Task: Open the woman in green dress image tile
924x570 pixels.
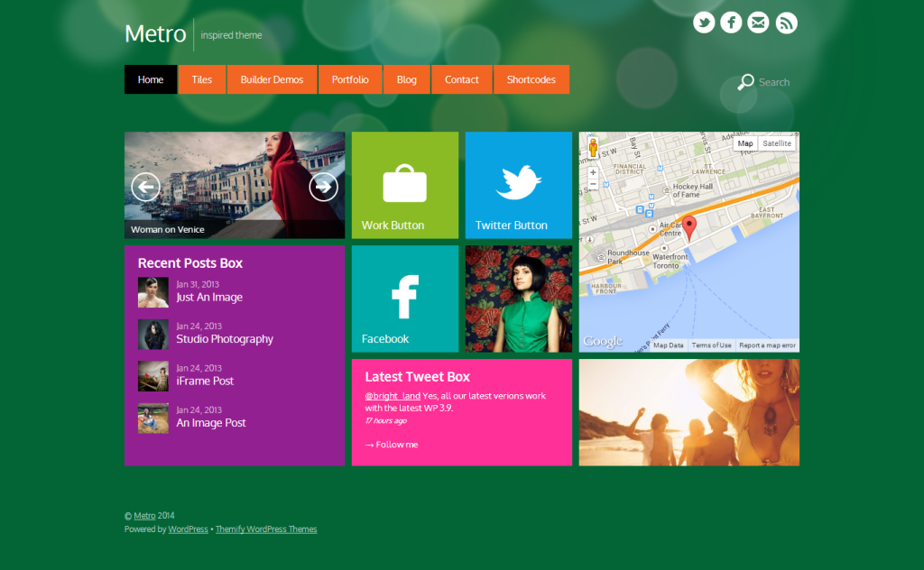Action: [519, 299]
